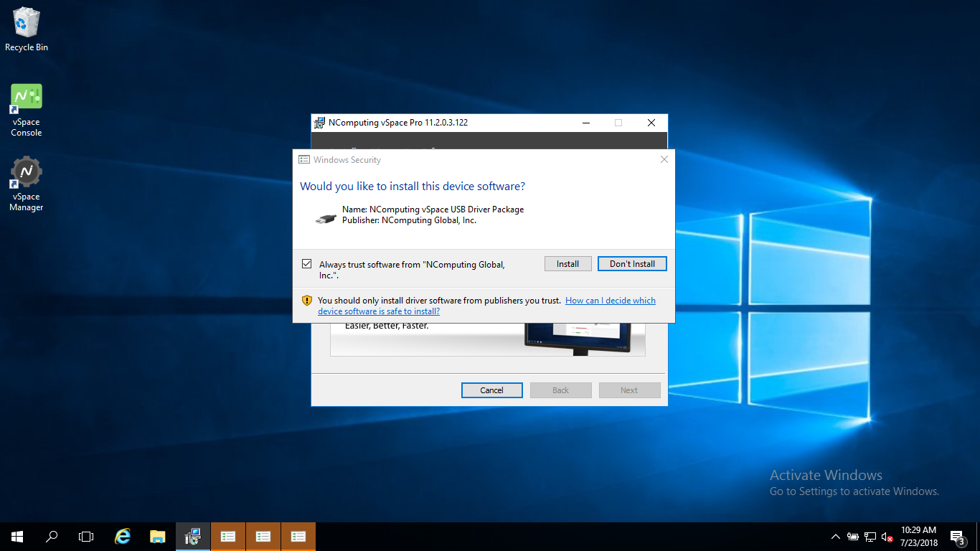The image size is (980, 551).
Task: Launch Internet Explorer from the taskbar
Action: click(x=123, y=537)
